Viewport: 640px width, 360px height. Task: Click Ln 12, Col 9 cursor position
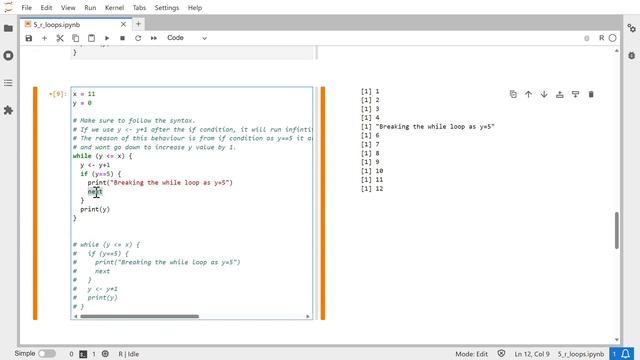click(x=532, y=354)
